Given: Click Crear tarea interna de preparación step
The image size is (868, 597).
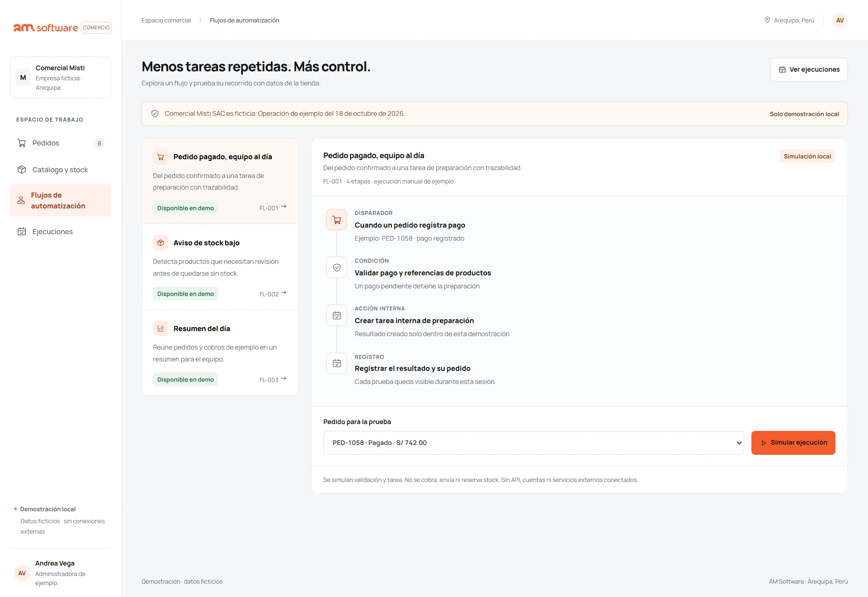Looking at the screenshot, I should (414, 321).
